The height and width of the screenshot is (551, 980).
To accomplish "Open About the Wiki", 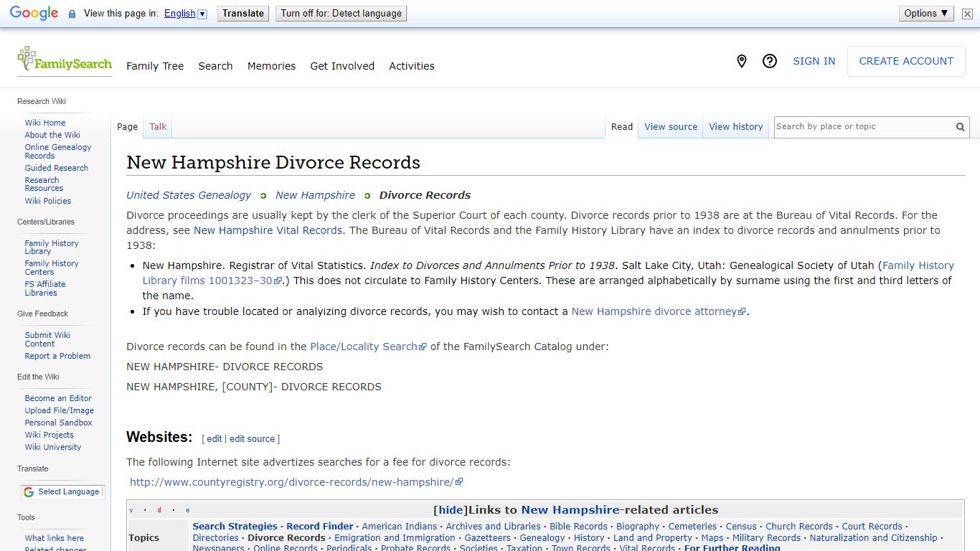I will coord(52,135).
